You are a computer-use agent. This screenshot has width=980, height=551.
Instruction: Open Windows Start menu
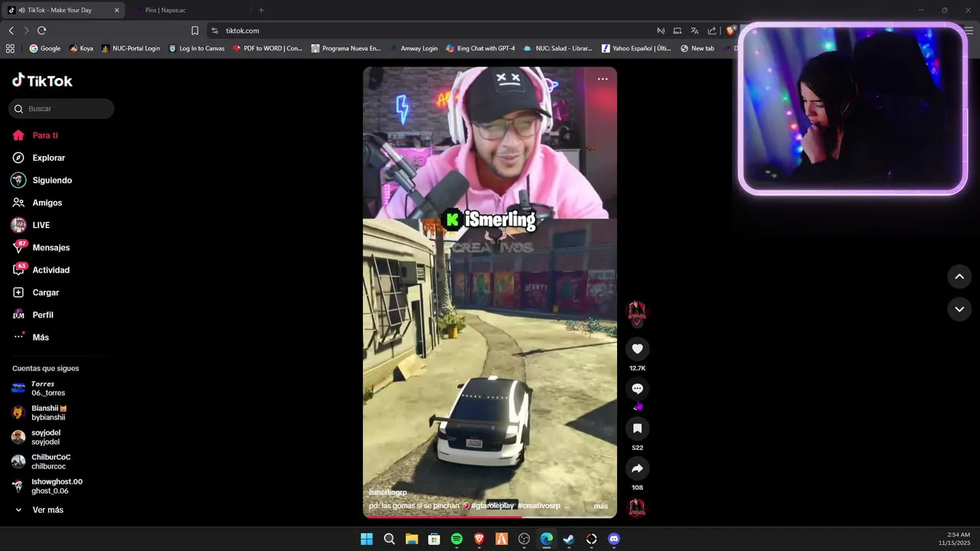(x=367, y=539)
